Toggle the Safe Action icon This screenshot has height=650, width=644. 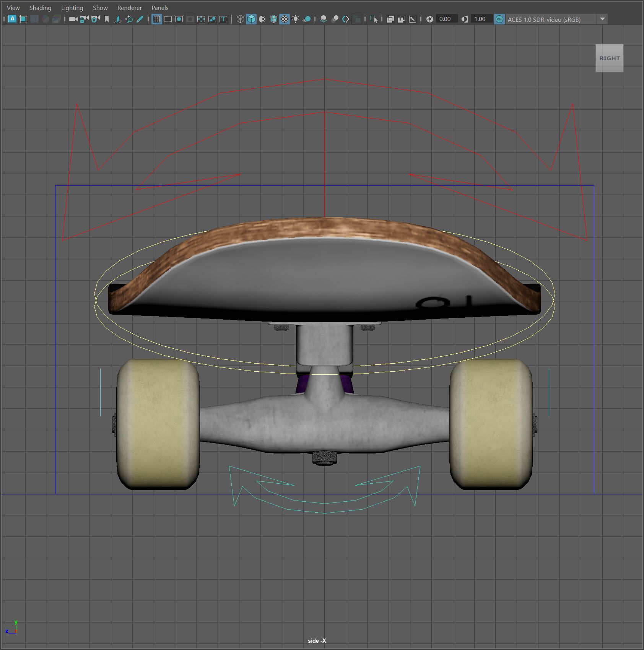pyautogui.click(x=212, y=19)
